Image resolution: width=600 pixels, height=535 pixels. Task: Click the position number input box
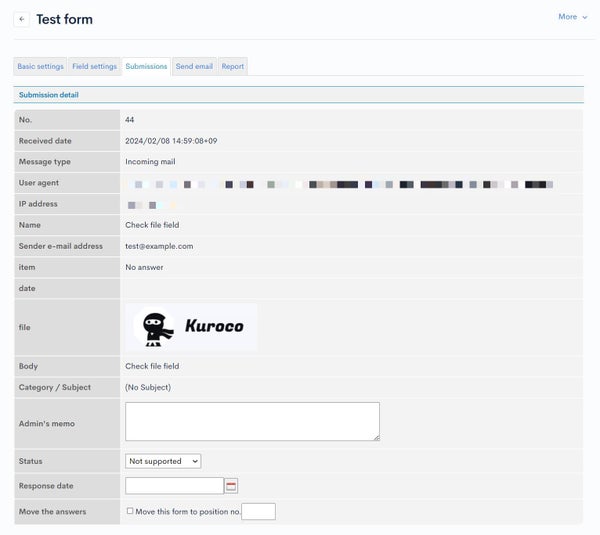pos(258,512)
